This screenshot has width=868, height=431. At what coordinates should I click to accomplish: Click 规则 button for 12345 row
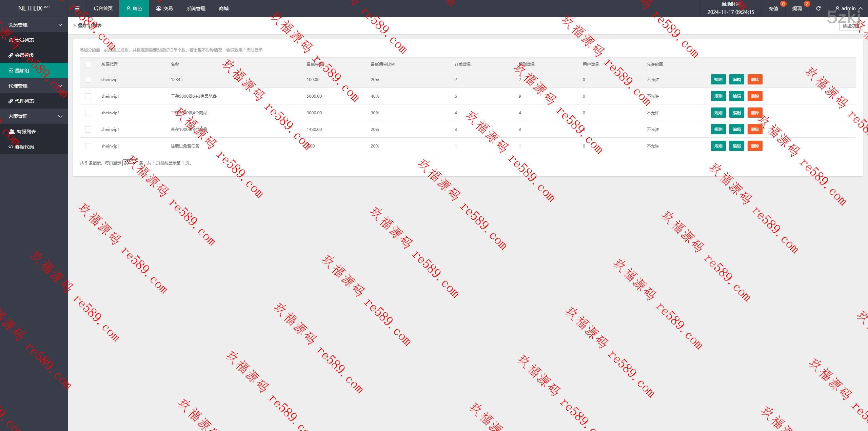point(718,80)
